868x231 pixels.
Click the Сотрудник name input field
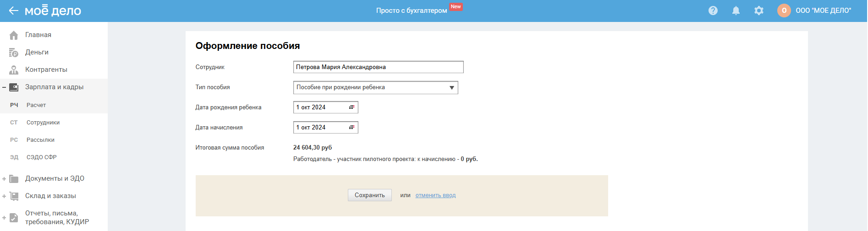(x=378, y=67)
